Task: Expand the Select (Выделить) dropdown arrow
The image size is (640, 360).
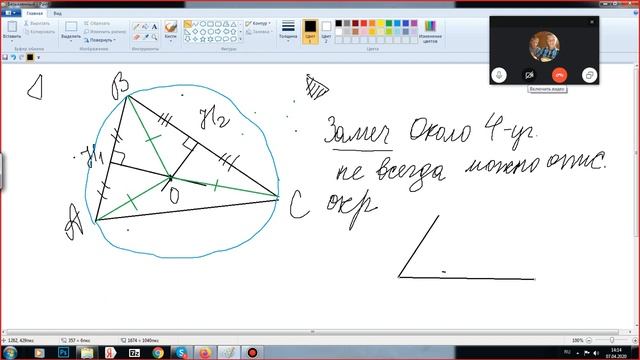Action: (71, 40)
